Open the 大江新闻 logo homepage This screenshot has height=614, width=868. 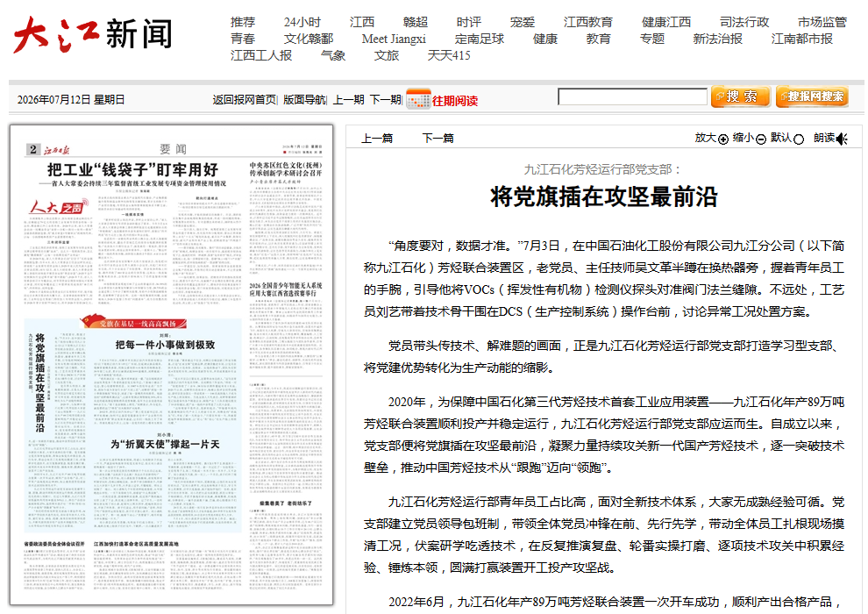[92, 34]
